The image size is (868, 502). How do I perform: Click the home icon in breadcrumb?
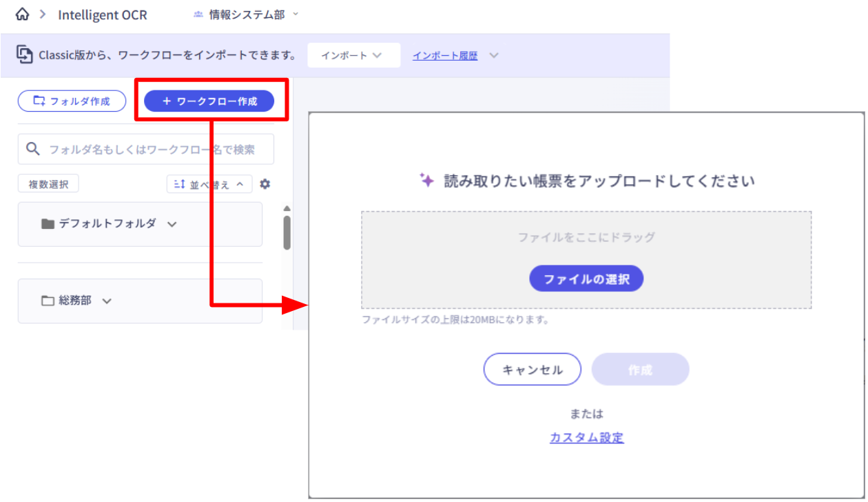coord(22,14)
